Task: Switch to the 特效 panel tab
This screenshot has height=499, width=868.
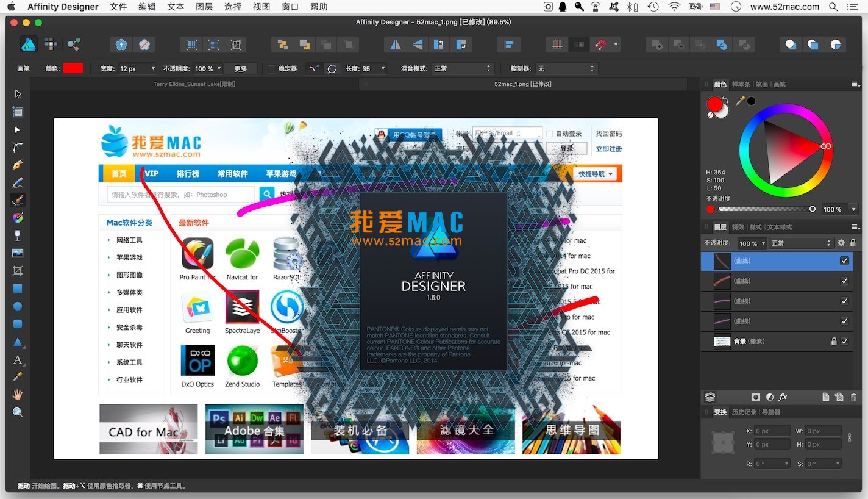Action: pos(736,227)
